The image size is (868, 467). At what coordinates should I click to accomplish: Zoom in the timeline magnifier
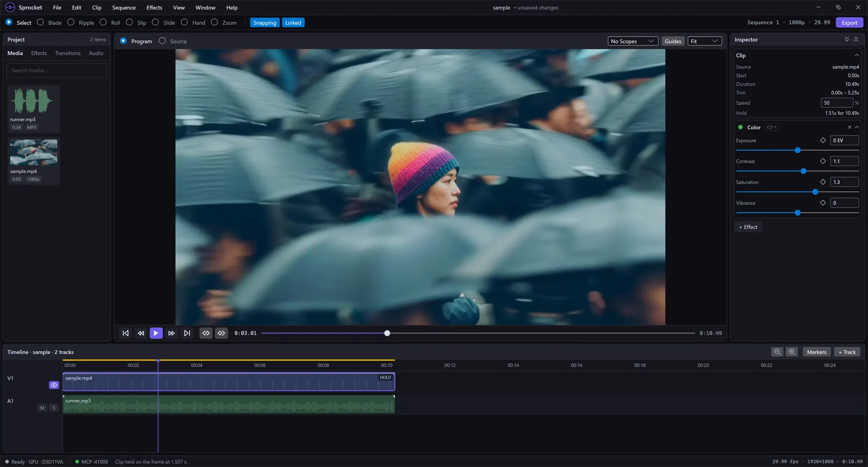coord(792,352)
